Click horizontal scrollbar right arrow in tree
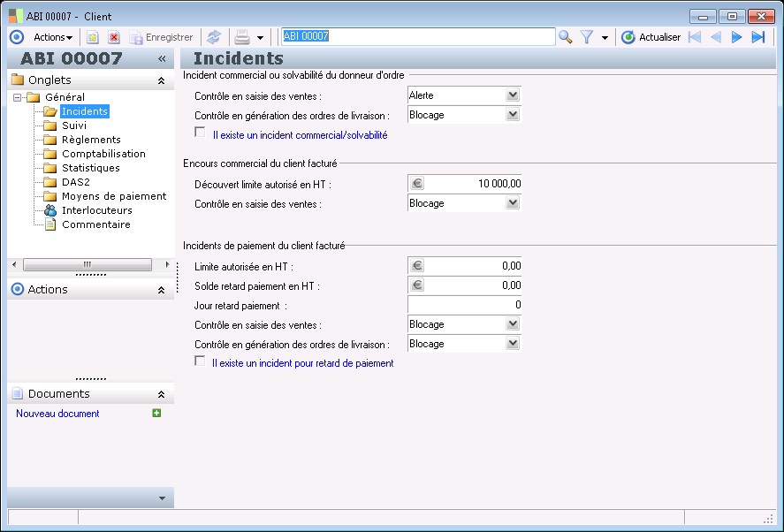784x532 pixels. (x=167, y=264)
